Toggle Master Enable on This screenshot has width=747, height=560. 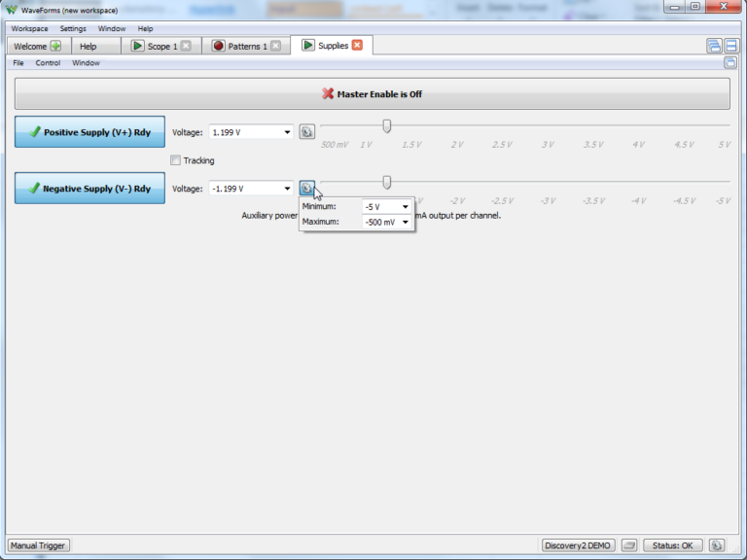(x=373, y=93)
